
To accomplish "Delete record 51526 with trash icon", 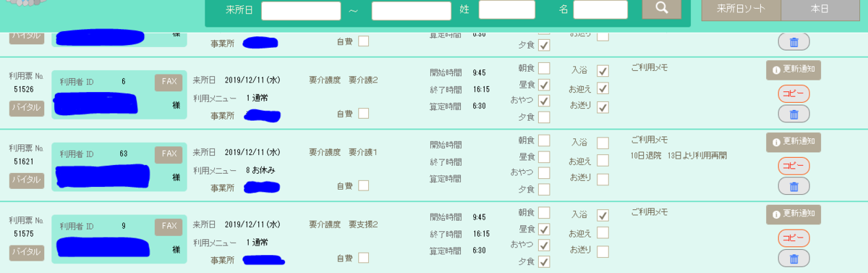I will (793, 114).
